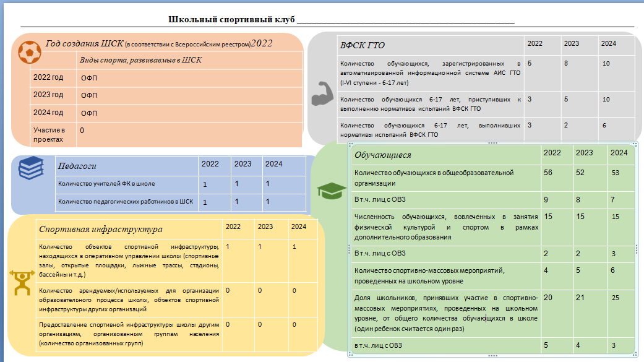Click ОФП in the 2023 год row
644x362 pixels.
pos(88,95)
